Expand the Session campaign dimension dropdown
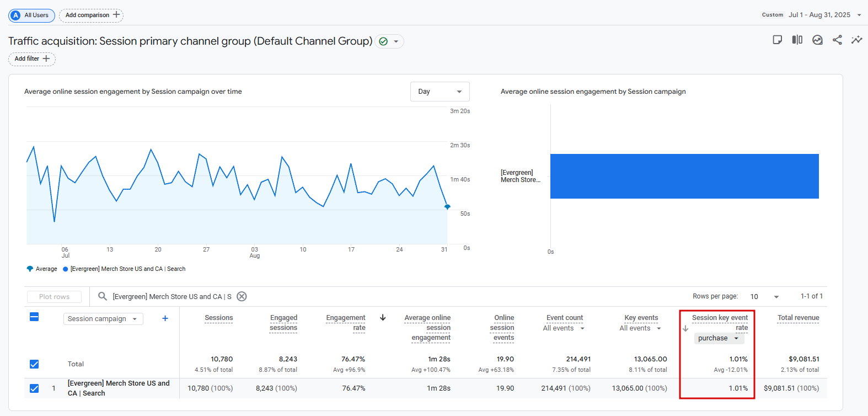 point(103,319)
